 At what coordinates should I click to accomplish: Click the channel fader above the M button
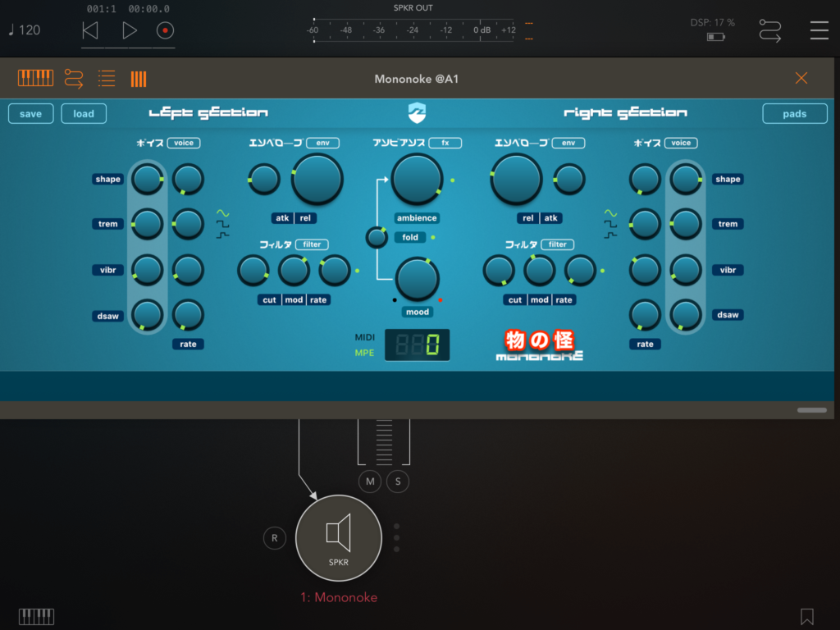pos(384,441)
